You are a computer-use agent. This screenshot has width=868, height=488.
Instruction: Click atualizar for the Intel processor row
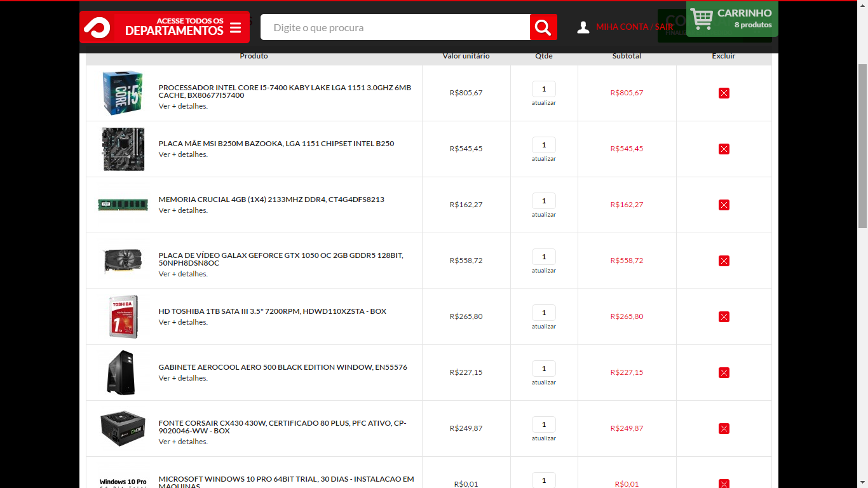point(544,103)
